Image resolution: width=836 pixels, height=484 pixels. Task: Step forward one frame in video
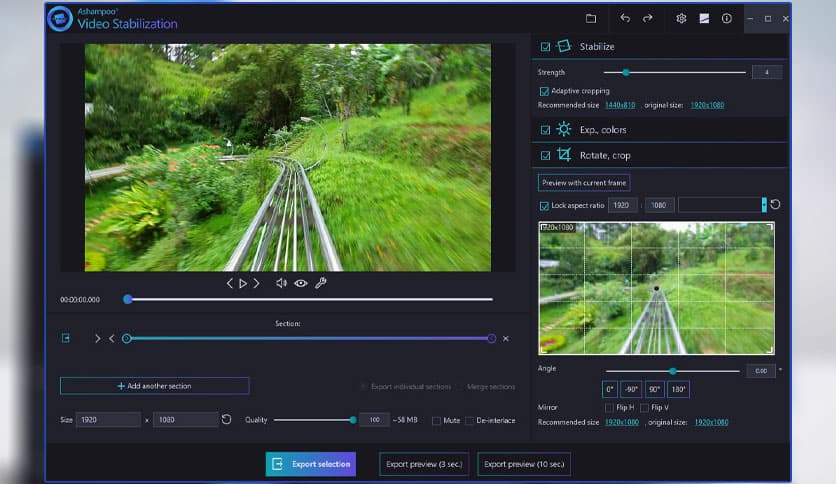[256, 283]
